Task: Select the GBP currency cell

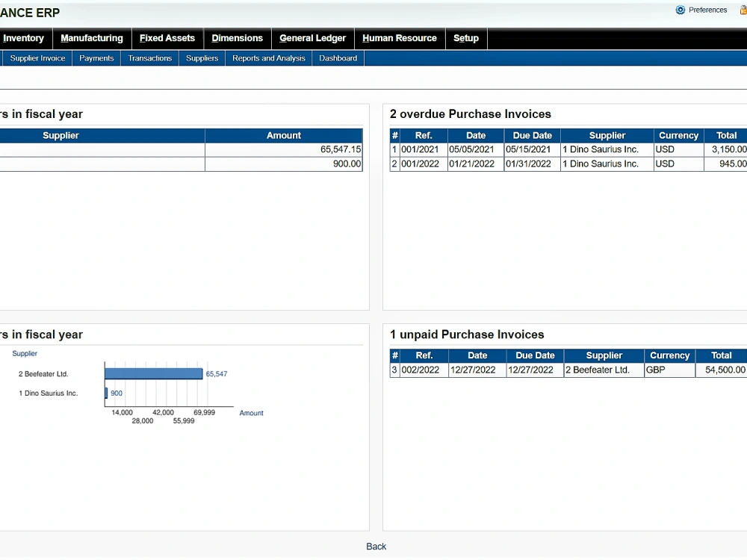Action: (x=669, y=370)
